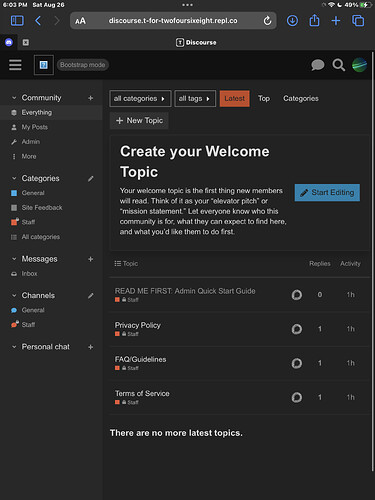
Task: Click the 1h activity on Privacy Policy row
Action: coord(350,329)
